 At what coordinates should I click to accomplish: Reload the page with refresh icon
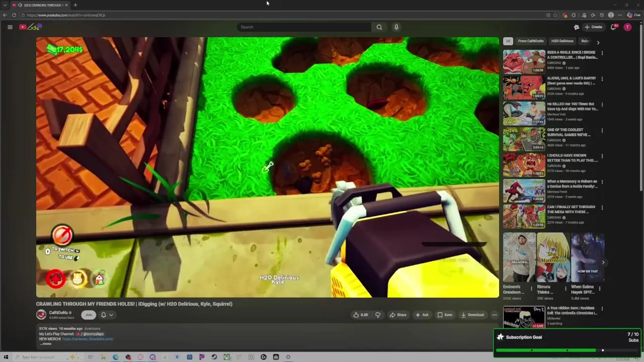point(14,15)
